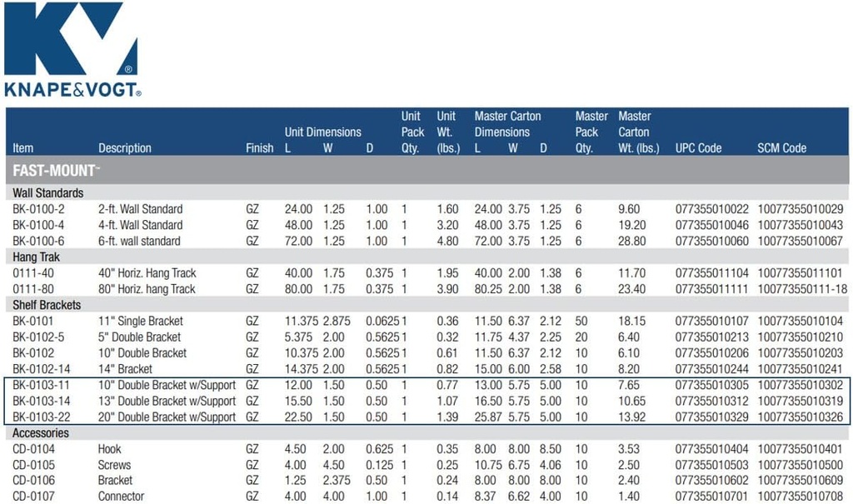Click the 11" Single Bracket description
The width and height of the screenshot is (853, 504).
(141, 321)
